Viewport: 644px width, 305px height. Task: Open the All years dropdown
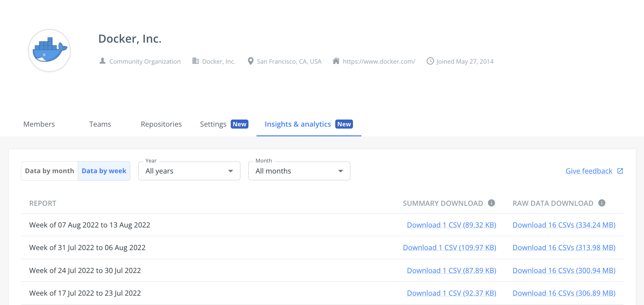click(x=189, y=171)
